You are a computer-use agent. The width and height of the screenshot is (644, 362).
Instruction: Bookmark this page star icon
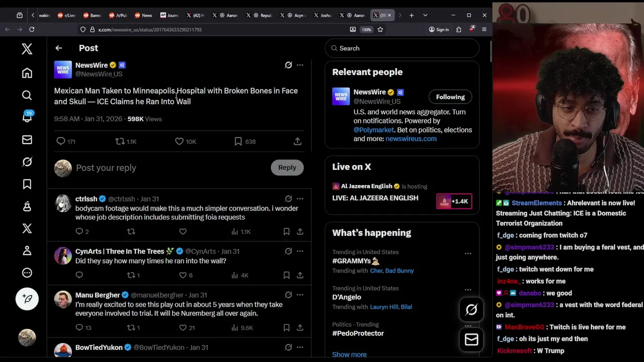pos(380,30)
